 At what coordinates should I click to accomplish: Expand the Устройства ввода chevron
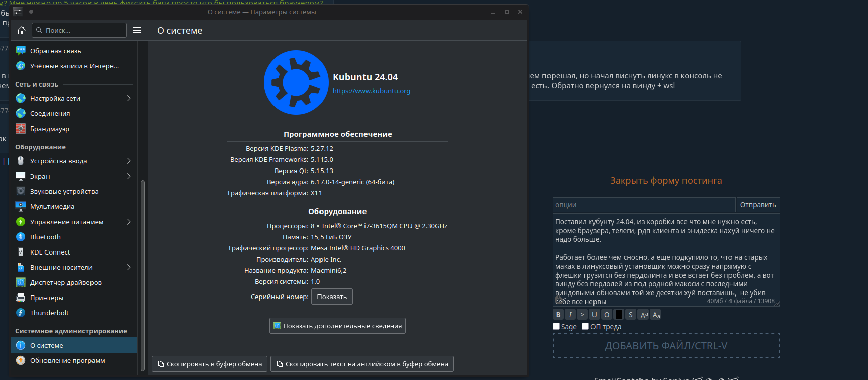click(129, 161)
